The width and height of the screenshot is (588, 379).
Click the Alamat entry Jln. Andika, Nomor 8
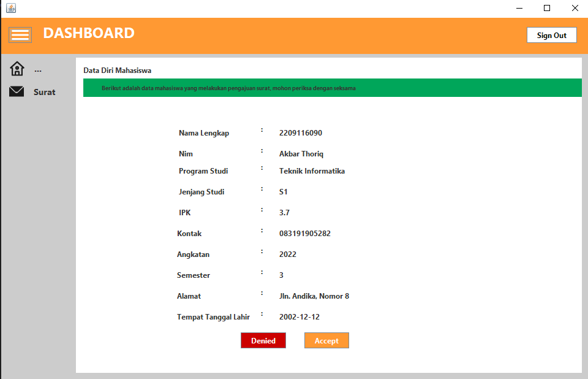click(x=314, y=296)
